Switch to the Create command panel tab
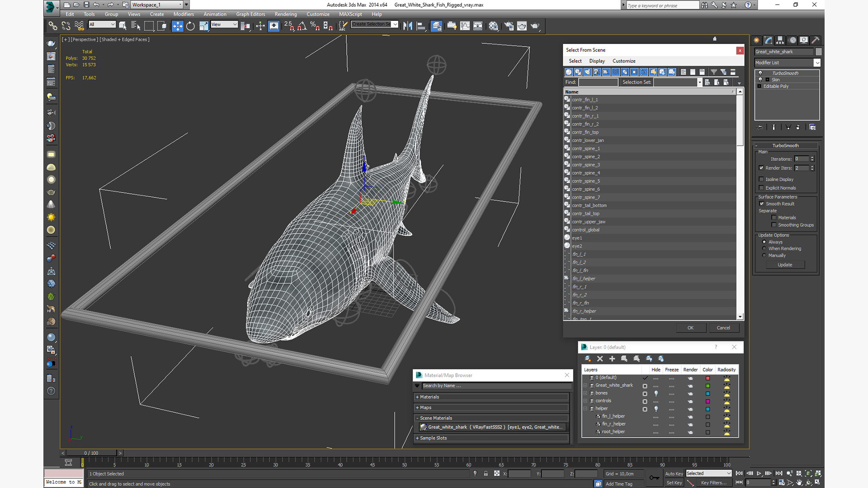Screen dimensions: 868x488 coord(756,40)
